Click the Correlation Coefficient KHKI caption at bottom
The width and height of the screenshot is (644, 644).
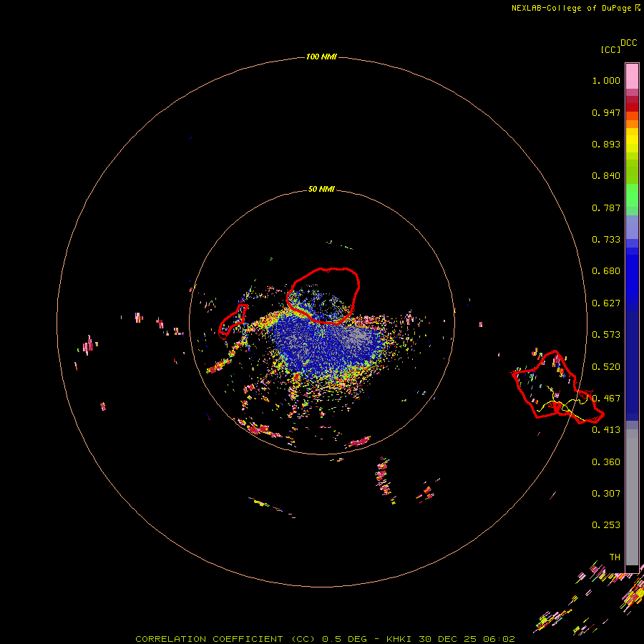pyautogui.click(x=325, y=639)
